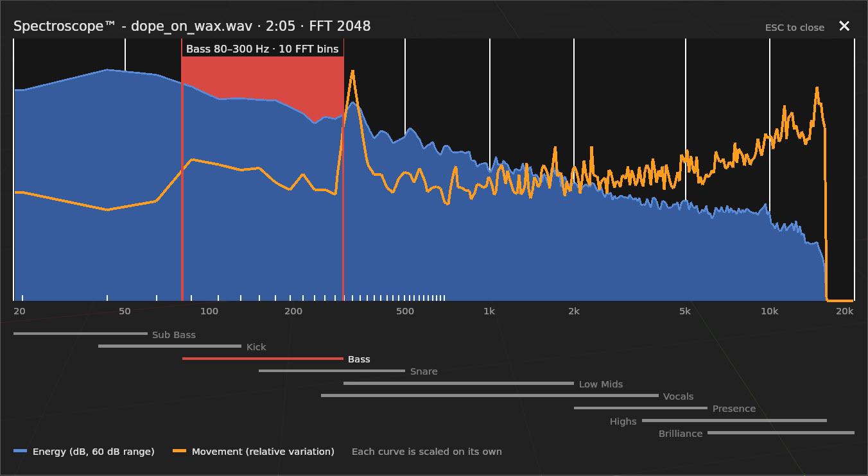The height and width of the screenshot is (476, 868).
Task: Select the 'Sub Bass' band label
Action: (x=174, y=335)
